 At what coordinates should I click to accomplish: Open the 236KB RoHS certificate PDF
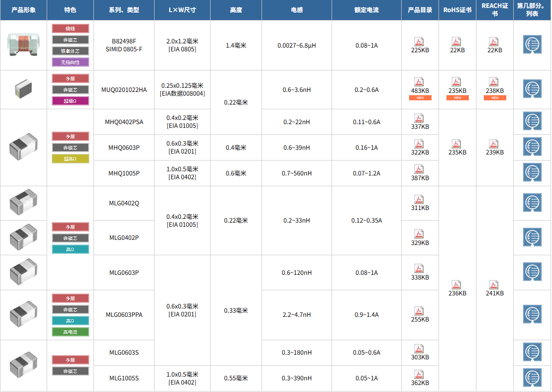[x=456, y=285]
